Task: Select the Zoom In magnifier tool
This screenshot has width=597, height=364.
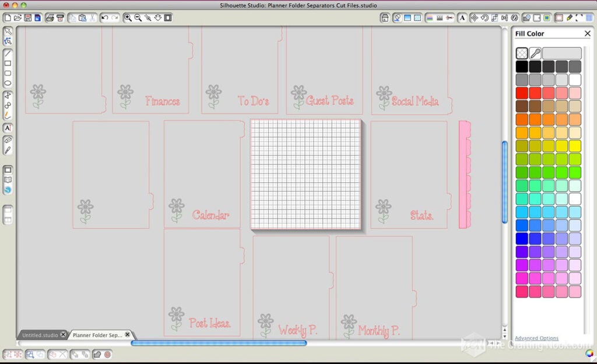Action: (x=127, y=18)
